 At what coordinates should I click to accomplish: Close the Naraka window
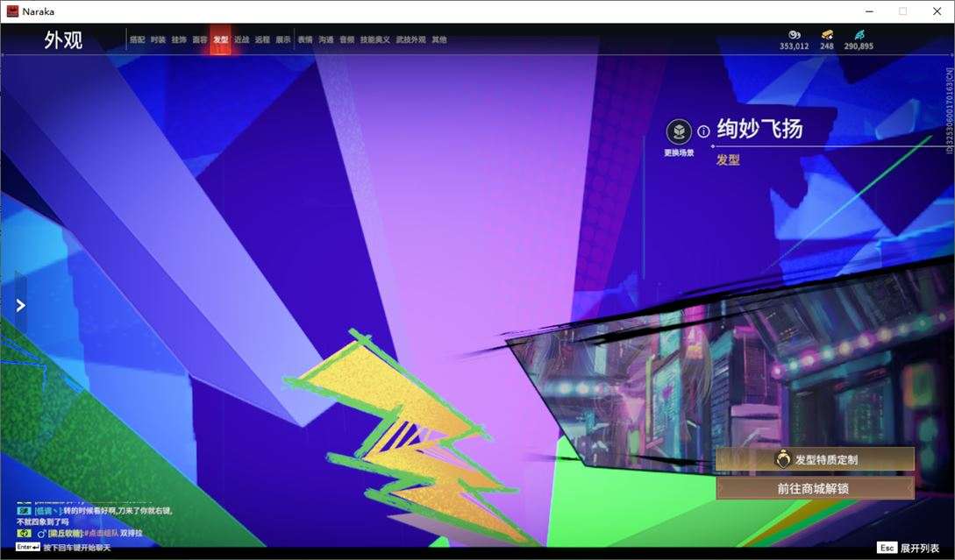(937, 11)
